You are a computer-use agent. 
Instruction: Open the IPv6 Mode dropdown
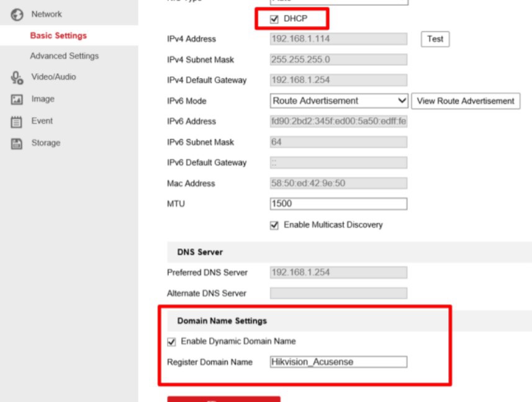click(339, 100)
